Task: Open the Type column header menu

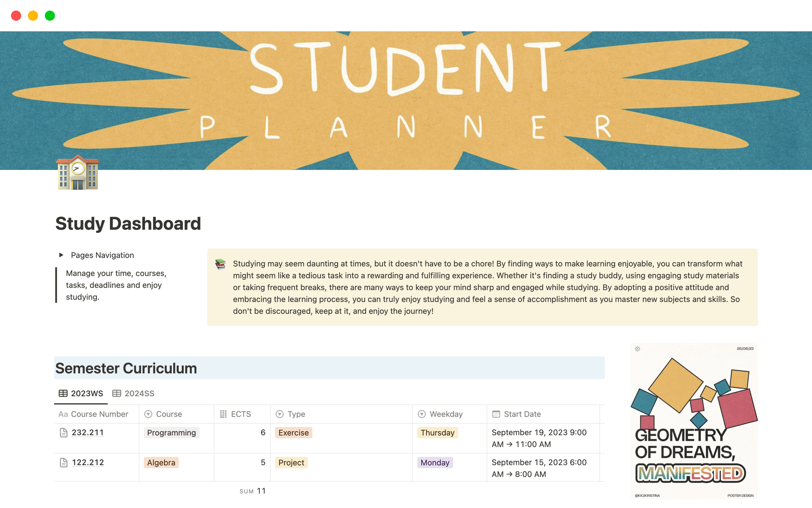Action: point(296,414)
